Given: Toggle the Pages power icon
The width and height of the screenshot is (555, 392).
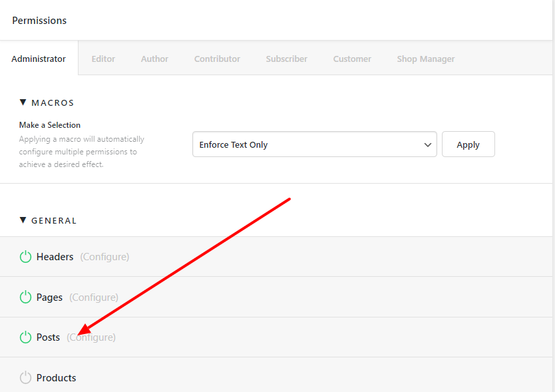Looking at the screenshot, I should [25, 297].
